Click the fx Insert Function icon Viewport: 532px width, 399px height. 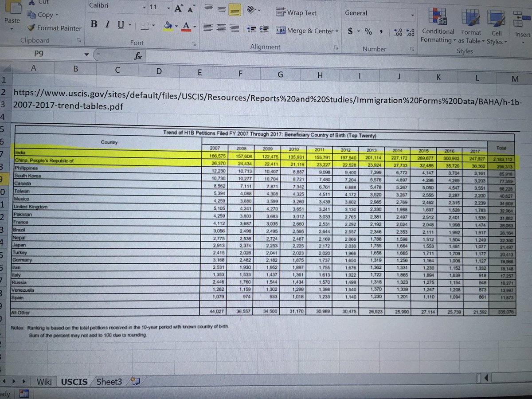[x=137, y=57]
